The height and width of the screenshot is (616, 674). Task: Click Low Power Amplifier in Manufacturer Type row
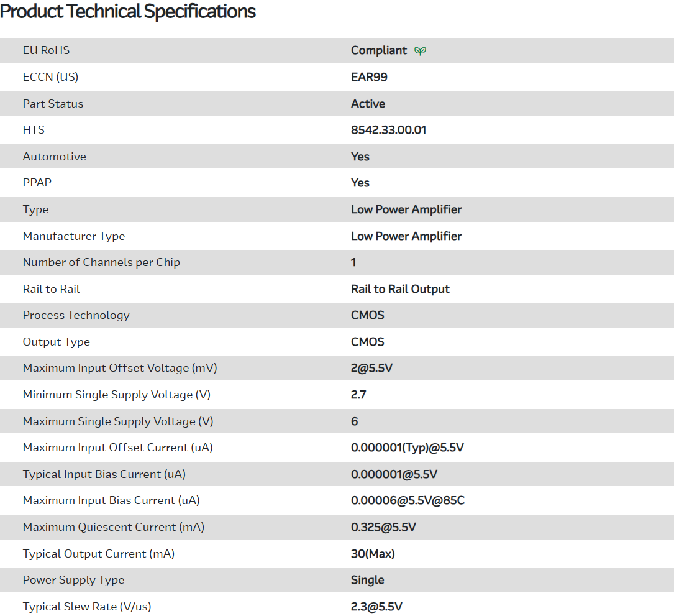point(406,236)
